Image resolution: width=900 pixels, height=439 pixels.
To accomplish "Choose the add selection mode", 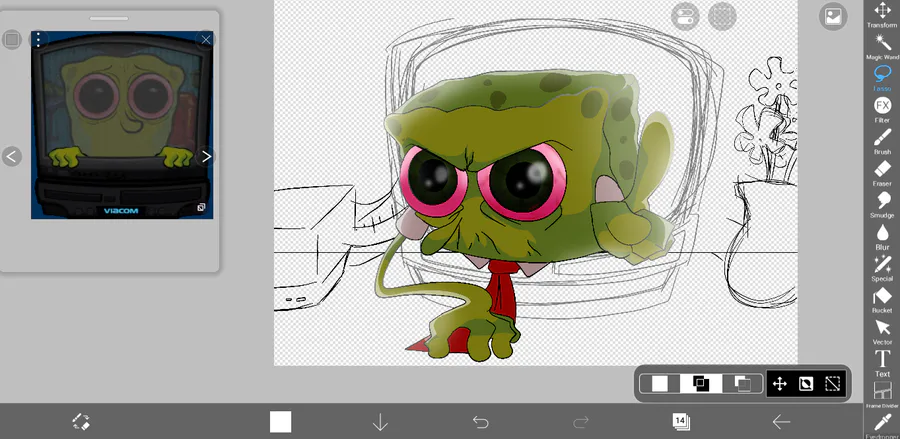I will [x=701, y=383].
